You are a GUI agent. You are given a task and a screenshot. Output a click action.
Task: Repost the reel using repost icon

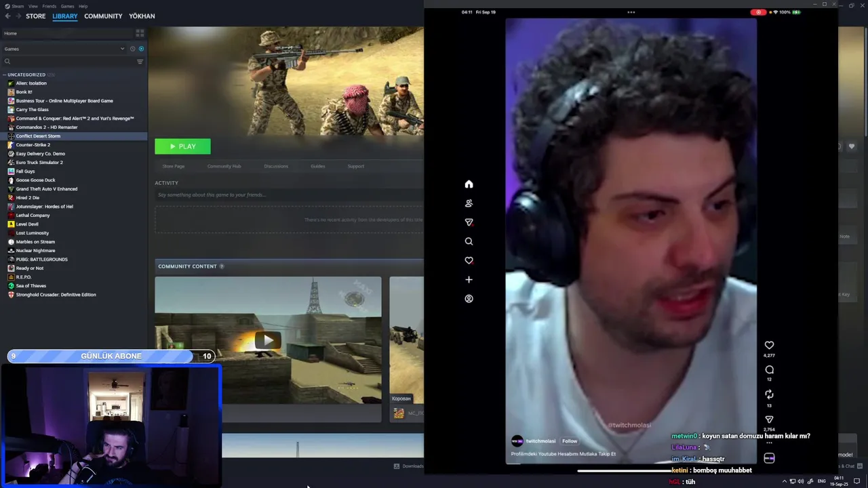point(769,394)
